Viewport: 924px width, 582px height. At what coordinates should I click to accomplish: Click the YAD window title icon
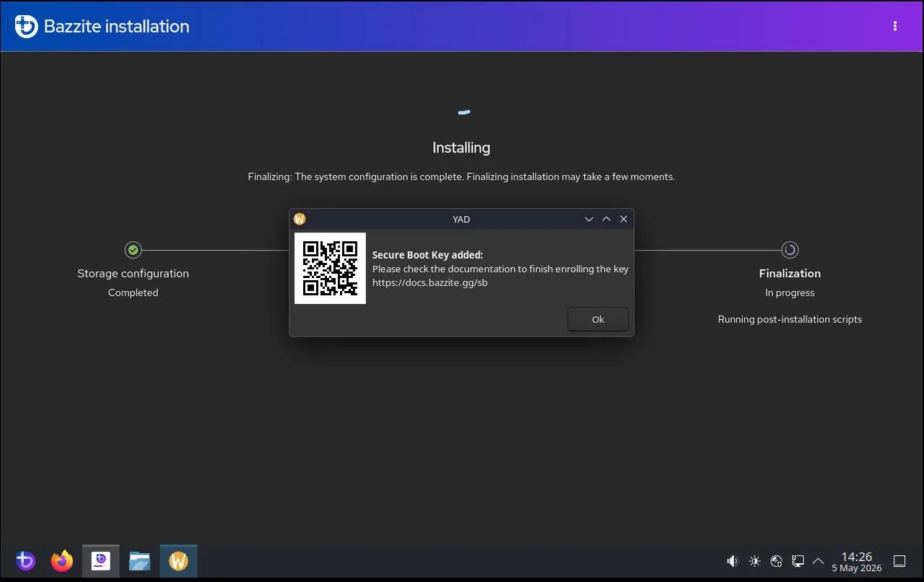(300, 219)
